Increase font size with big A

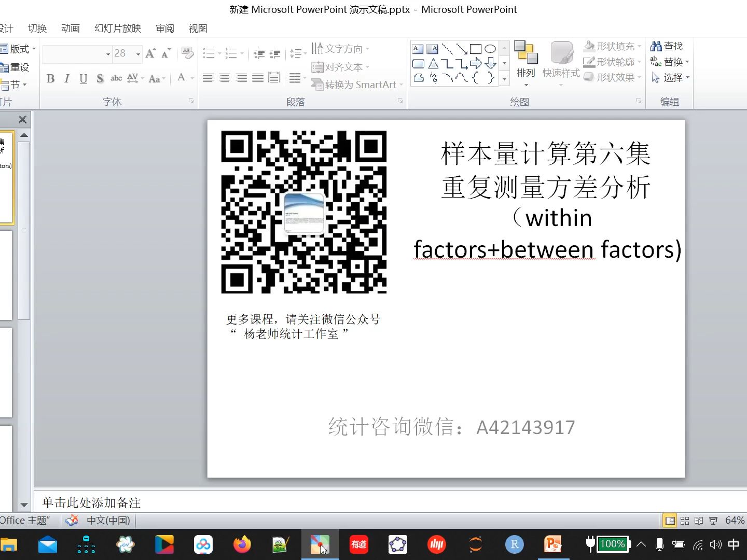tap(150, 53)
